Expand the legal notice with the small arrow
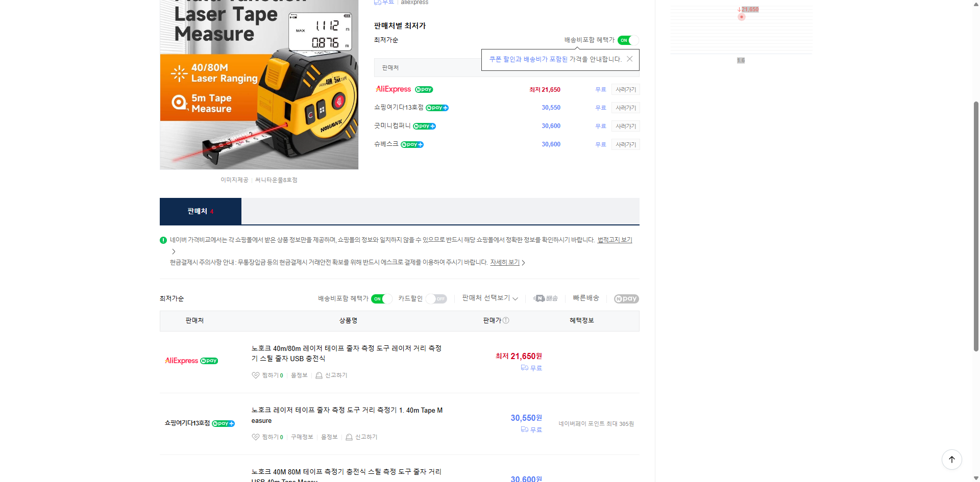Viewport: 980px width, 482px height. point(174,251)
